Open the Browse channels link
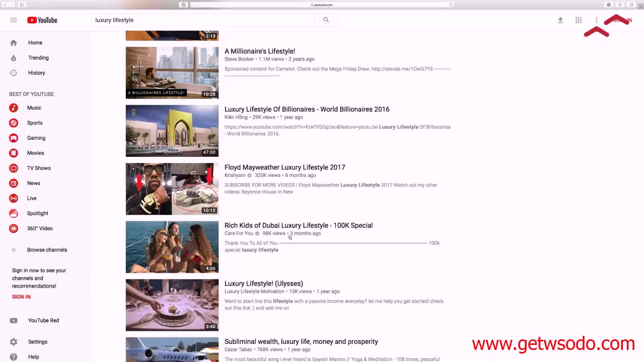 click(x=47, y=250)
